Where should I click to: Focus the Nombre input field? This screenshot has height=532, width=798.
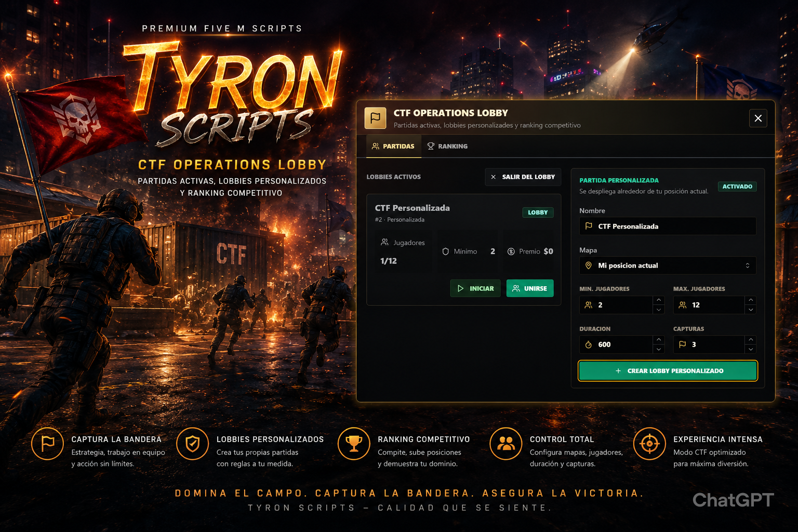[668, 226]
